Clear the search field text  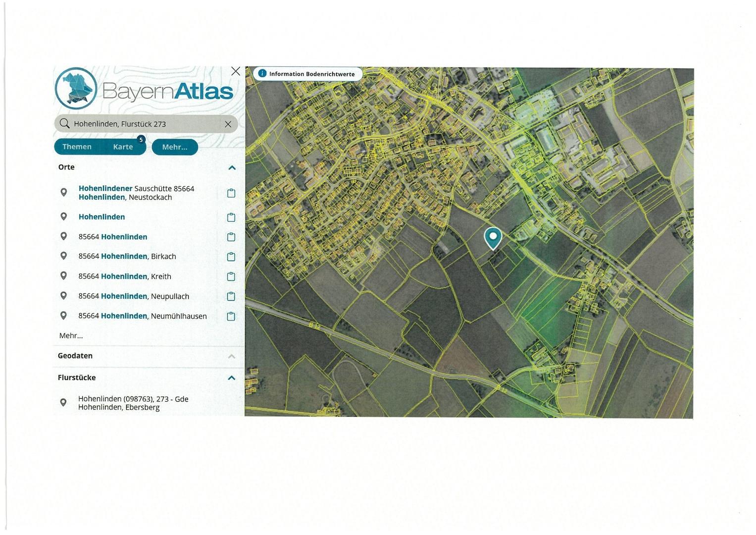(228, 124)
